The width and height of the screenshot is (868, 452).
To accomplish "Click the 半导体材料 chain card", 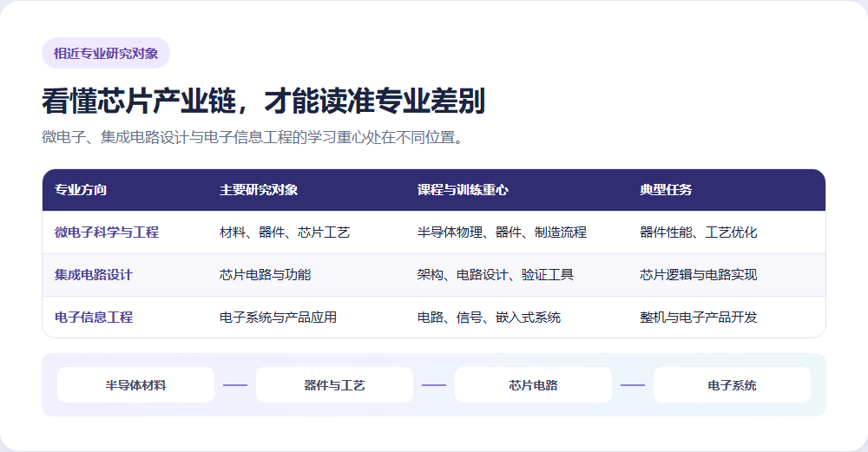I will click(x=135, y=385).
